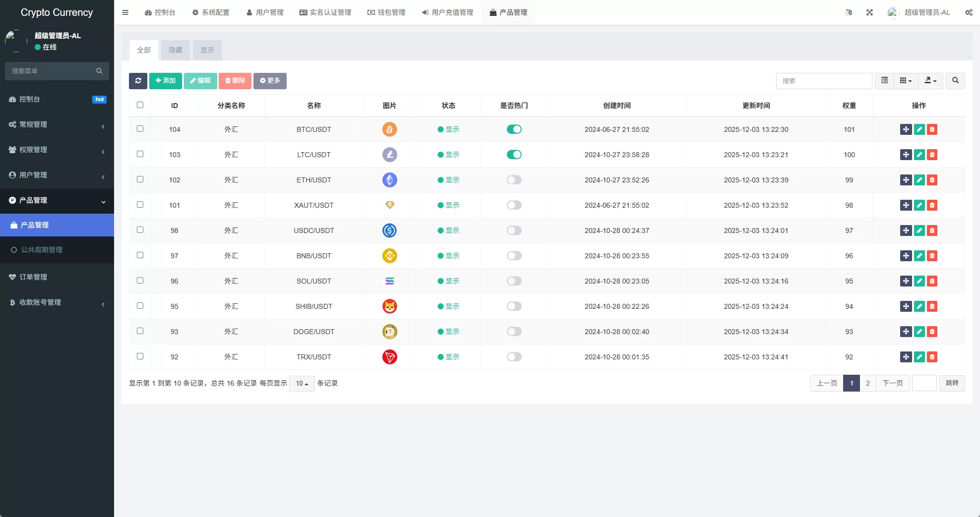Click the fullscreen icon in the top bar

coord(869,12)
